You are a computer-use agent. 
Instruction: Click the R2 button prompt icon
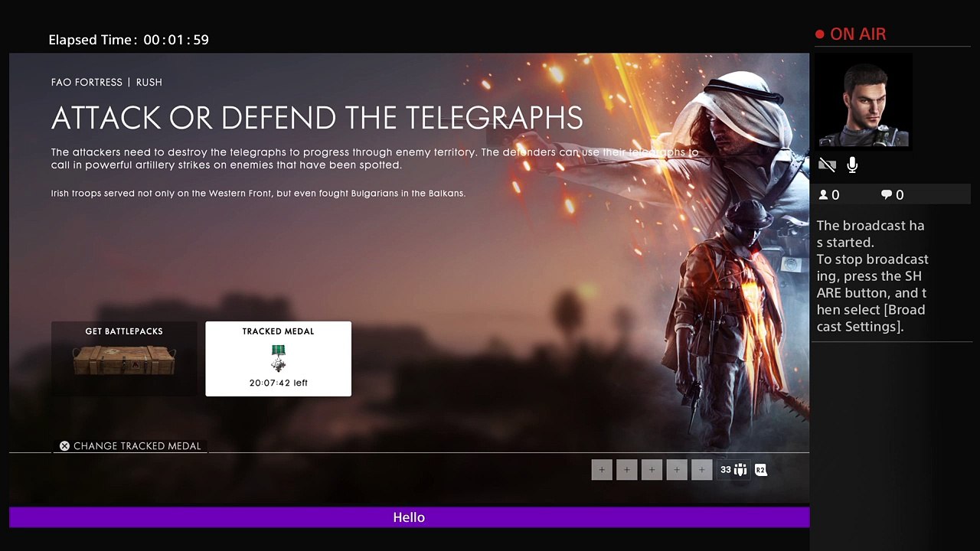760,470
